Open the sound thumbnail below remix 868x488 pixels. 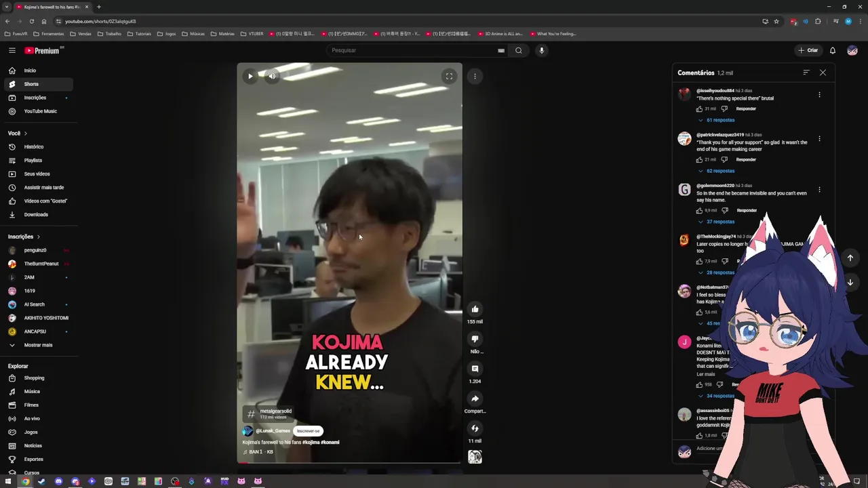(x=475, y=457)
